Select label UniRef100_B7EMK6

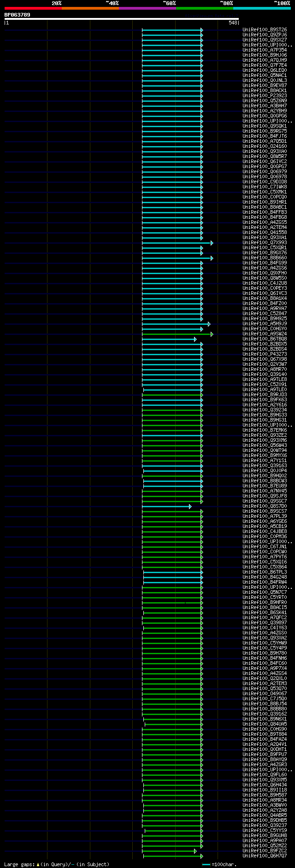(x=265, y=430)
